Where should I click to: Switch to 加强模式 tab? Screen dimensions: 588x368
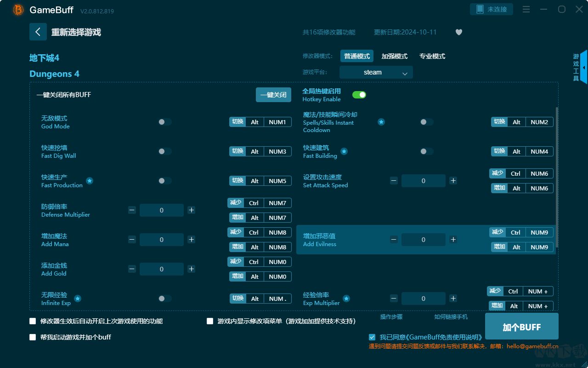pyautogui.click(x=395, y=56)
